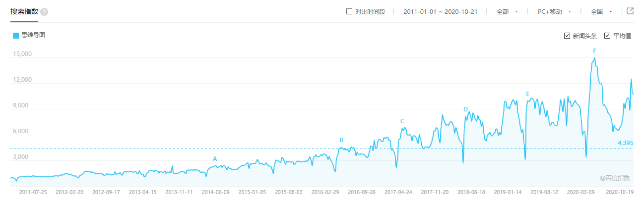Click news marker D on the chart
Screen dimensions: 644x199
465,109
